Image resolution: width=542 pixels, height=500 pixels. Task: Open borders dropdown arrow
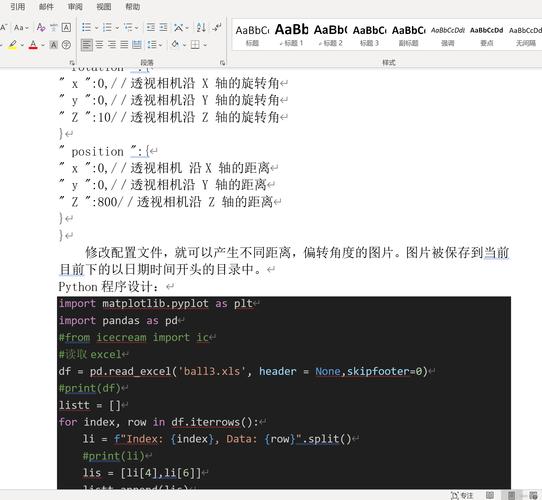pos(205,45)
